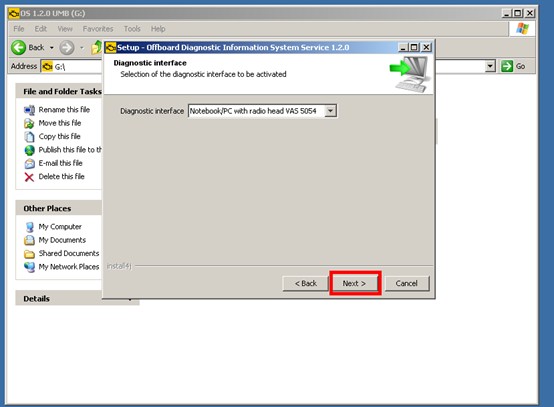Collapse the Other Places panel header

pos(59,208)
